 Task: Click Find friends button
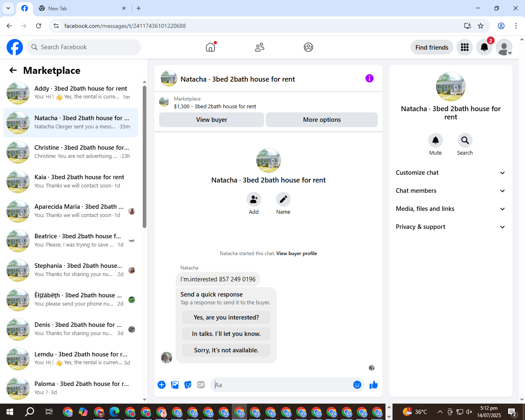click(432, 47)
